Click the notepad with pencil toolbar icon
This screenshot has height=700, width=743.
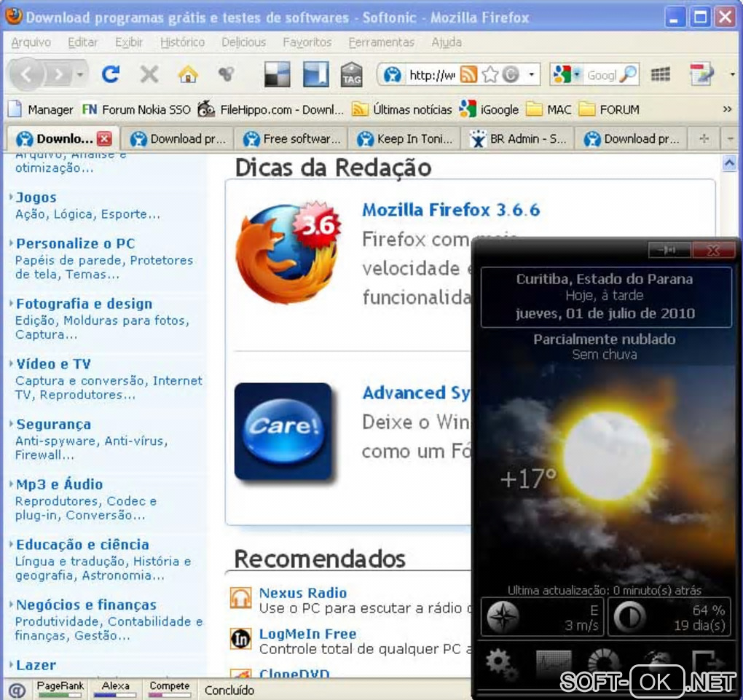point(701,74)
